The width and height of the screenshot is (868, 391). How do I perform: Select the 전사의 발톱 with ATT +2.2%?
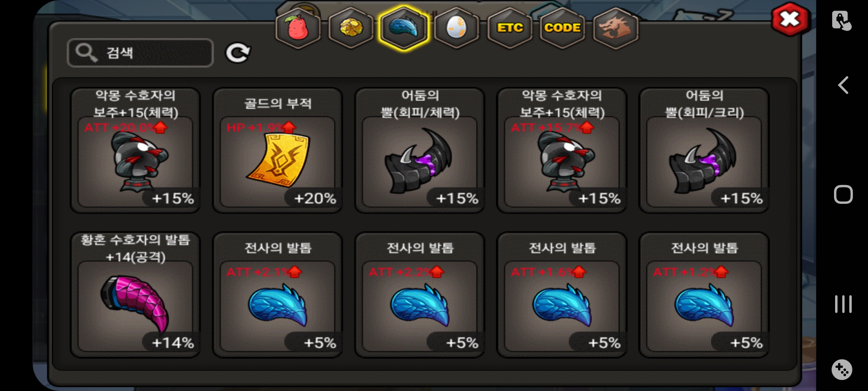[x=420, y=295]
